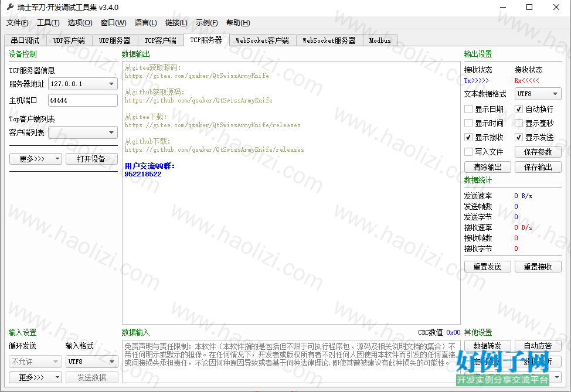Viewport: 571px width, 392px height.
Task: Switch to the UDP服务器 tab
Action: pyautogui.click(x=115, y=40)
